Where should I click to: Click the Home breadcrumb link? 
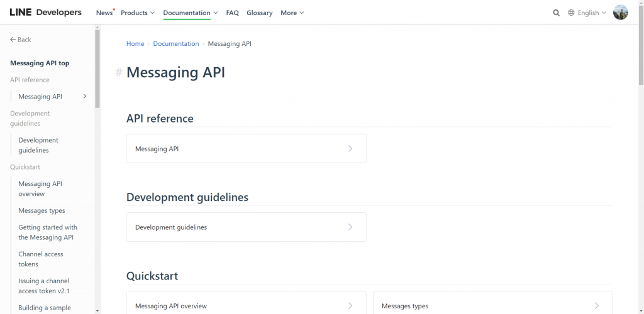135,44
